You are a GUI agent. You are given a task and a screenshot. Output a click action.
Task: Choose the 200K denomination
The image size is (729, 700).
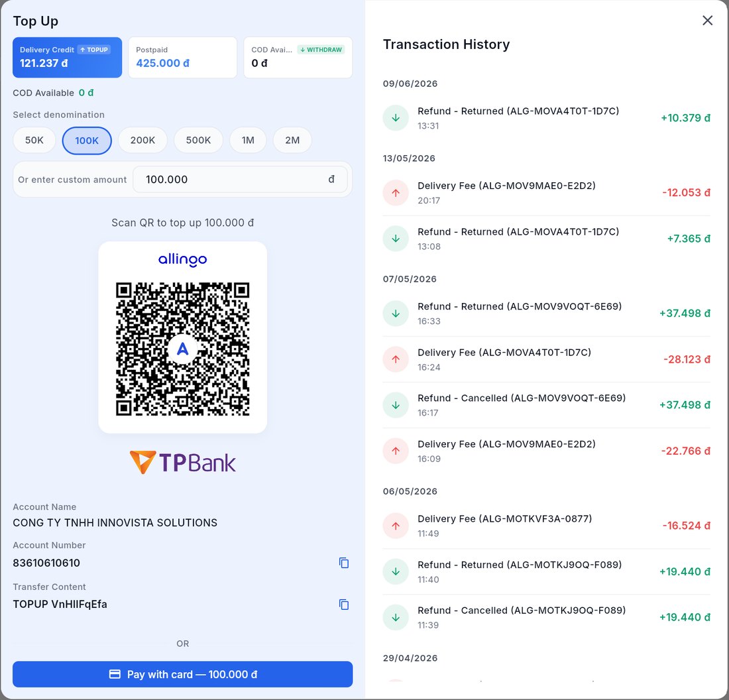pyautogui.click(x=142, y=140)
